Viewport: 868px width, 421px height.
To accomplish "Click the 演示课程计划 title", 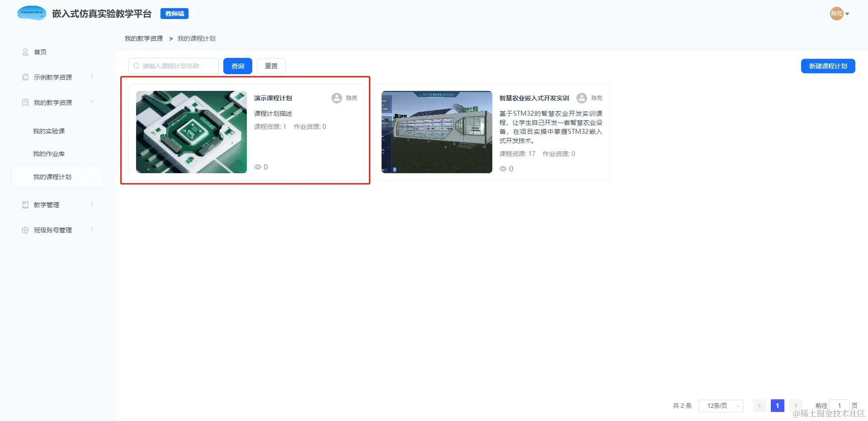I will click(273, 98).
